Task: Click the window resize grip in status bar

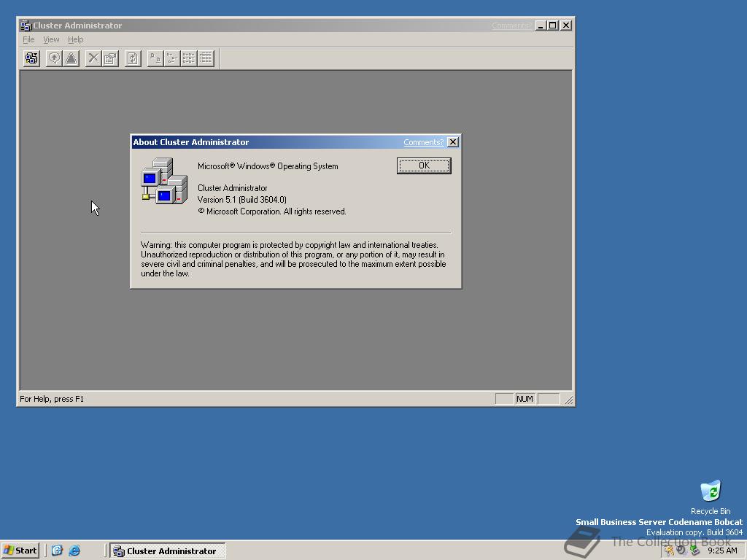Action: pos(569,400)
